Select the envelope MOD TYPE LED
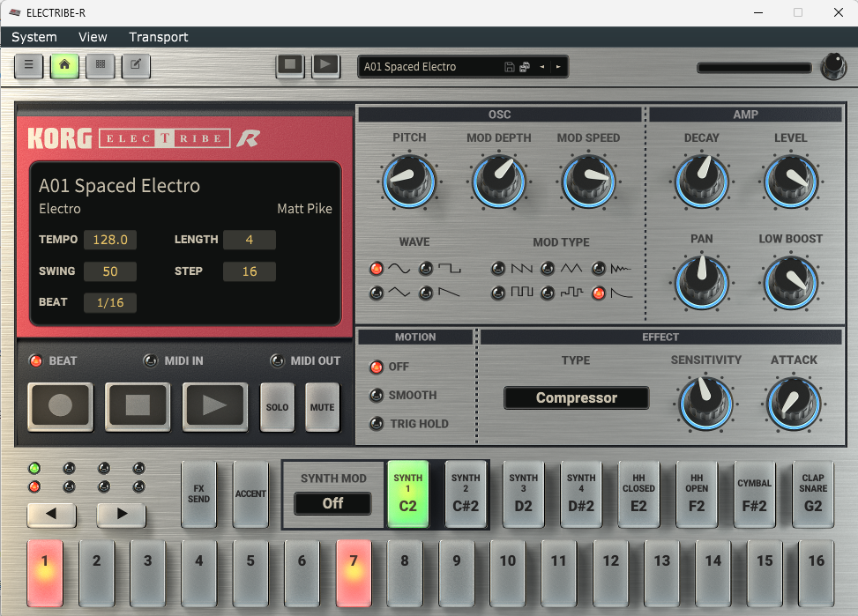The height and width of the screenshot is (616, 858). tap(599, 293)
